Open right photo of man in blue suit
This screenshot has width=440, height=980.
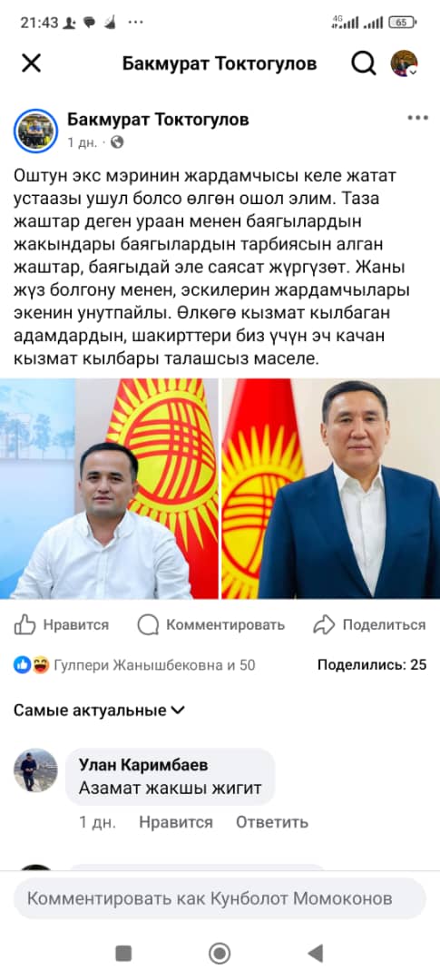(331, 489)
